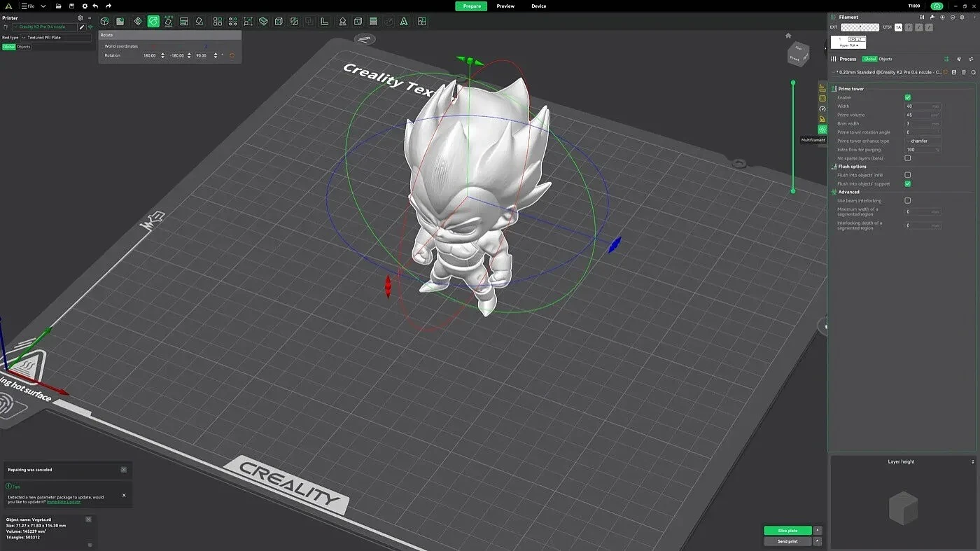Enable Use beam interlocking

(908, 200)
